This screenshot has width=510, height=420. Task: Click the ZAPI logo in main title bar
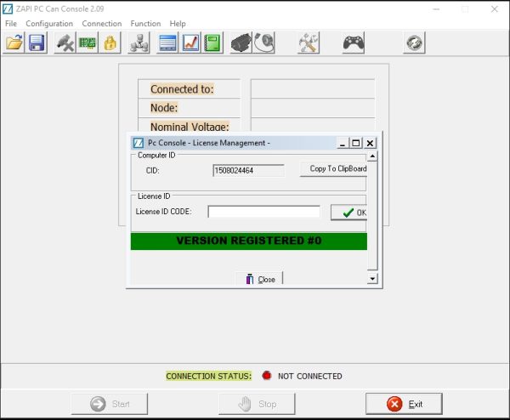8,9
